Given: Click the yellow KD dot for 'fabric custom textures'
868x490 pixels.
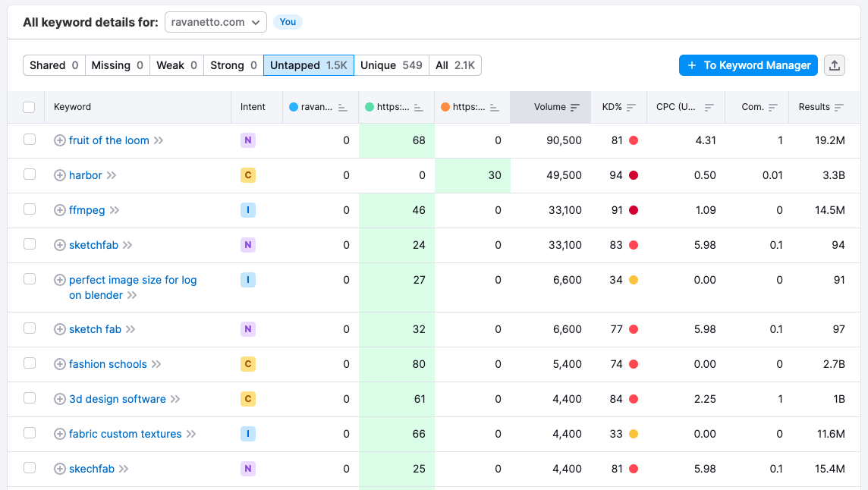Looking at the screenshot, I should [x=634, y=434].
